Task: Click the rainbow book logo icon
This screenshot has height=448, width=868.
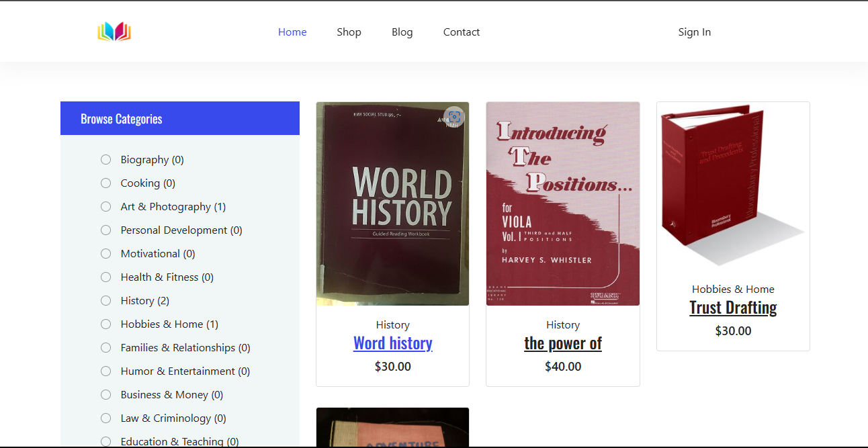Action: click(114, 31)
